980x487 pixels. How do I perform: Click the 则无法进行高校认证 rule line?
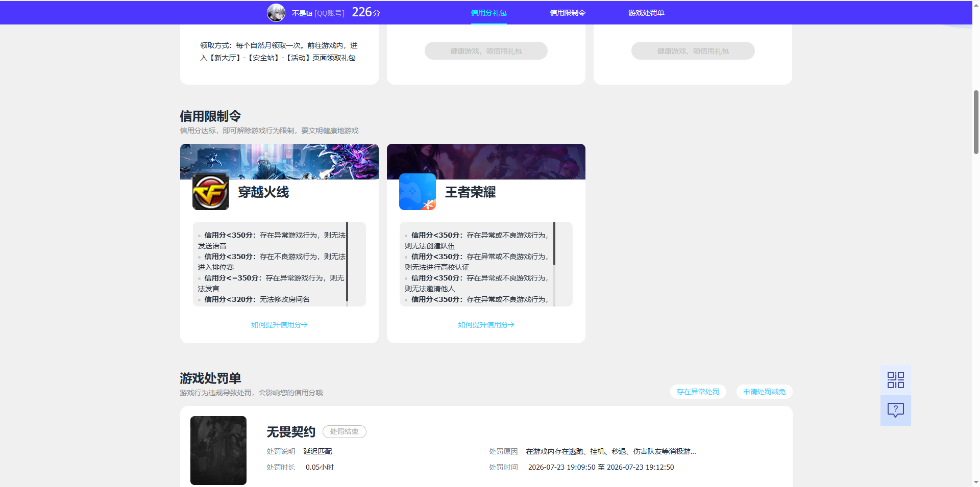tap(437, 267)
